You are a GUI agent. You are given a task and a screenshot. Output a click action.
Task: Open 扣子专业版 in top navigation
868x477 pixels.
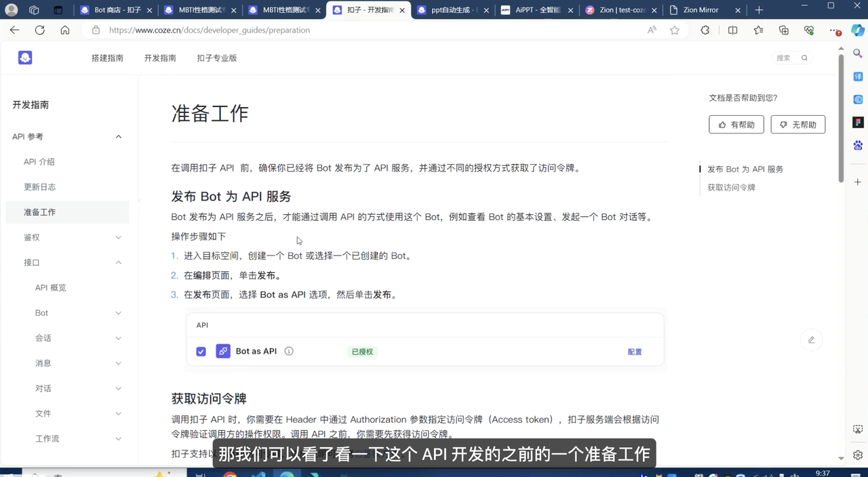[x=217, y=58]
